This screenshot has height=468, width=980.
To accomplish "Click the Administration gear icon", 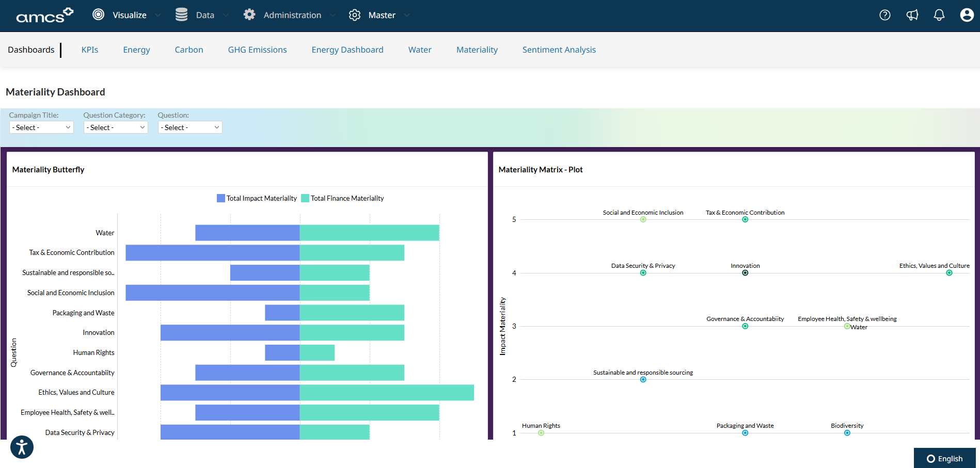I will (249, 14).
